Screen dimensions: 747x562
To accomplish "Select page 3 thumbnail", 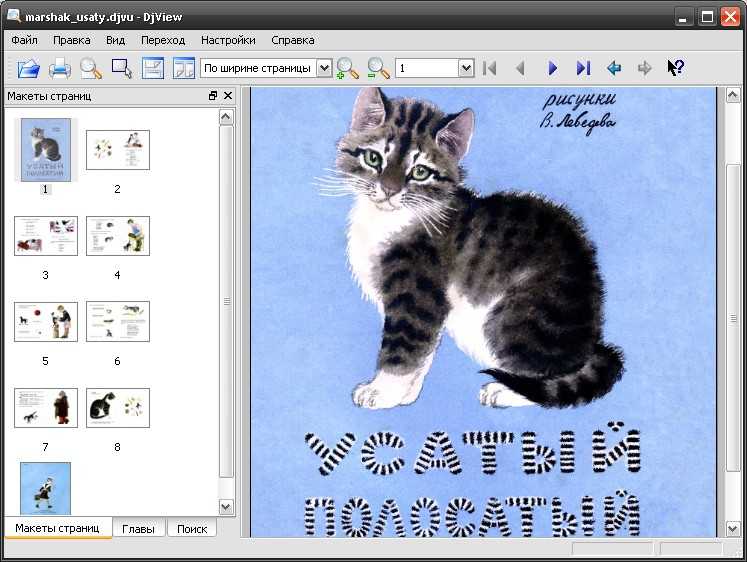I will pyautogui.click(x=46, y=236).
